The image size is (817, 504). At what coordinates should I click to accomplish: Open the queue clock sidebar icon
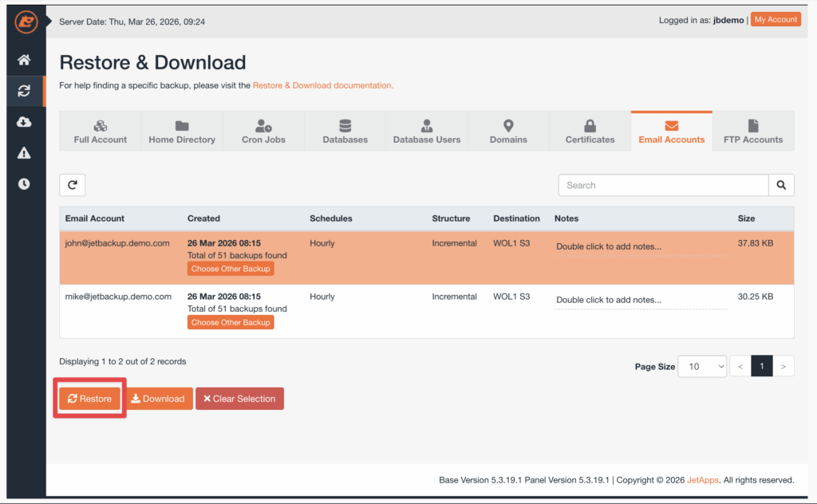tap(24, 184)
